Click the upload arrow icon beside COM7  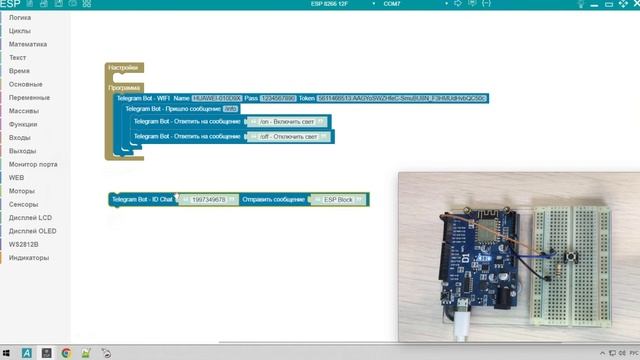pyautogui.click(x=458, y=3)
